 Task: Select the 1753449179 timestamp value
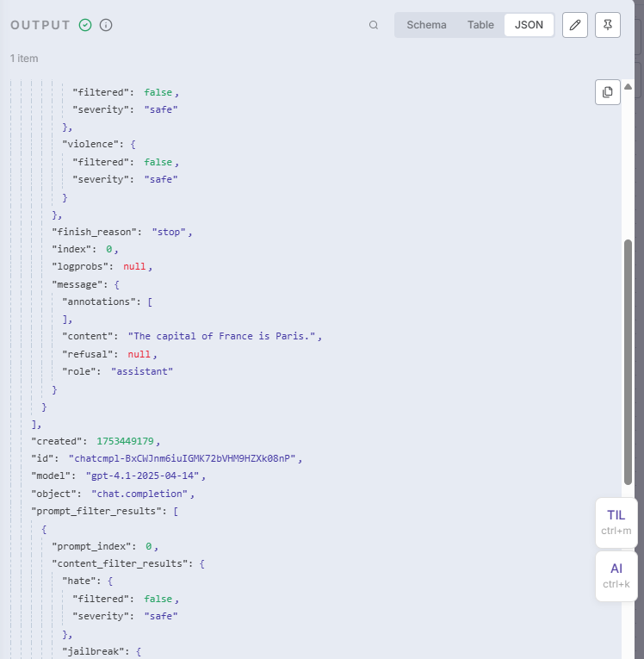125,441
